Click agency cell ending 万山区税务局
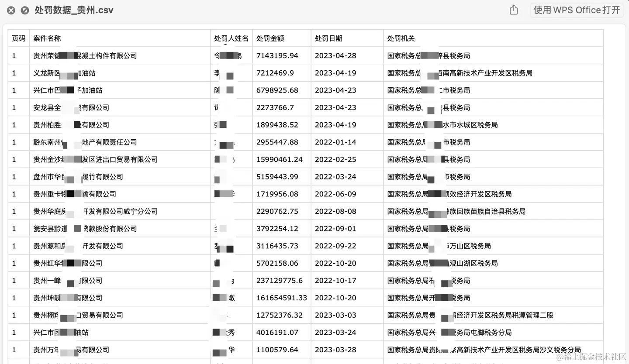The image size is (629, 364). pos(493,246)
